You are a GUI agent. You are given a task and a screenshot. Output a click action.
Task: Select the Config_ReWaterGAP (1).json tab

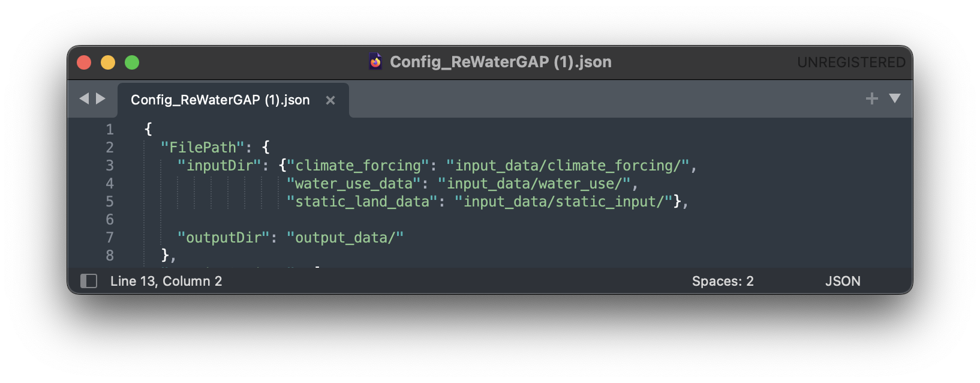point(220,100)
